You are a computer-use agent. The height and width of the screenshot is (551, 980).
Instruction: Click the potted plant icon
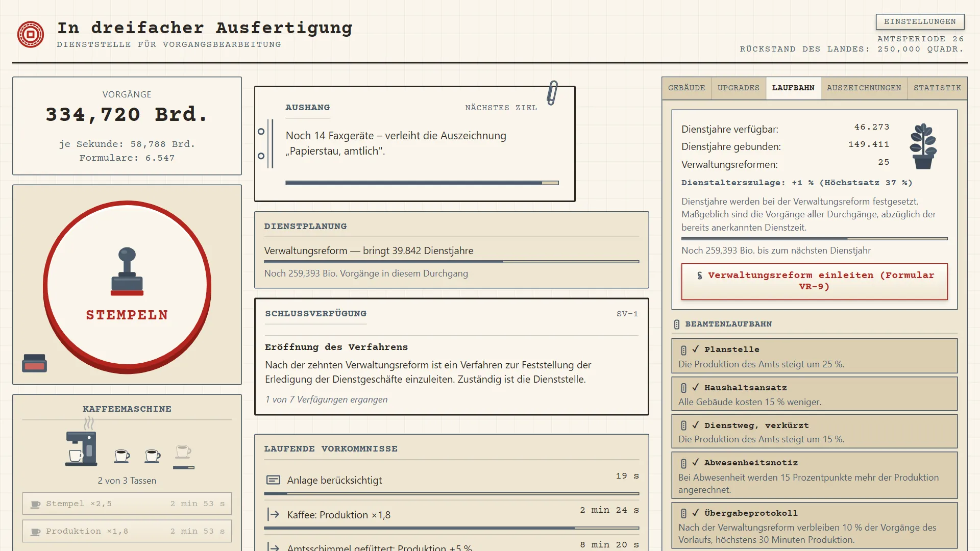[923, 146]
